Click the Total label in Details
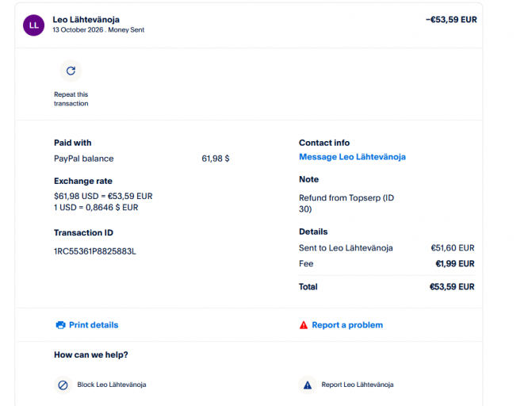Screen dimensions: 532x406 tap(308, 287)
